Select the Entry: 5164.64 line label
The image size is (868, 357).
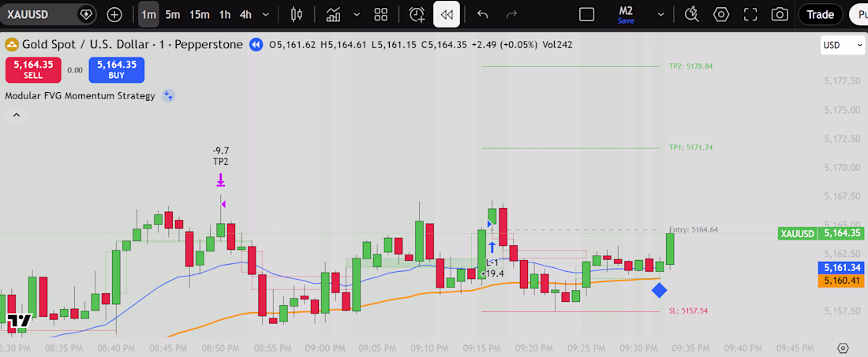point(693,229)
